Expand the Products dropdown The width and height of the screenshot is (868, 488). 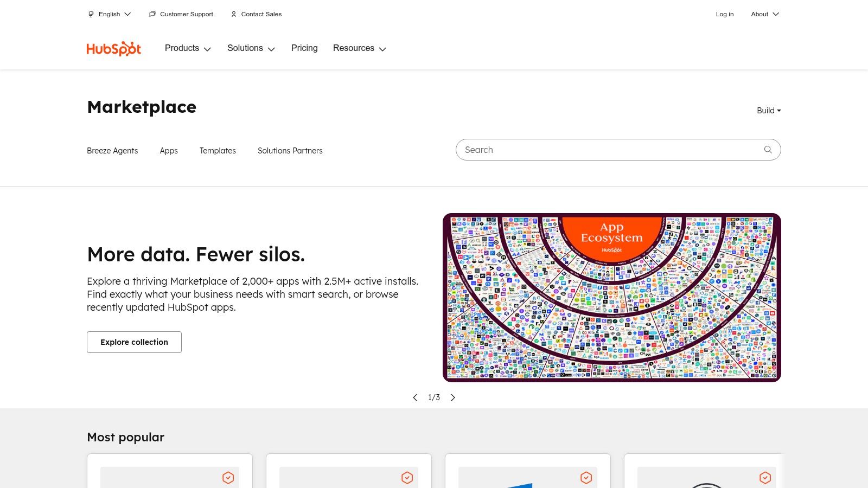pos(188,48)
